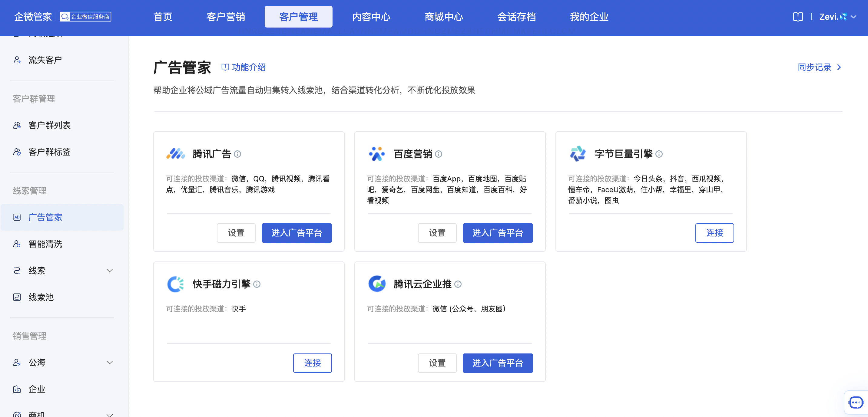This screenshot has height=417, width=868.
Task: Click the AD icon next to 广告管家
Action: [17, 217]
